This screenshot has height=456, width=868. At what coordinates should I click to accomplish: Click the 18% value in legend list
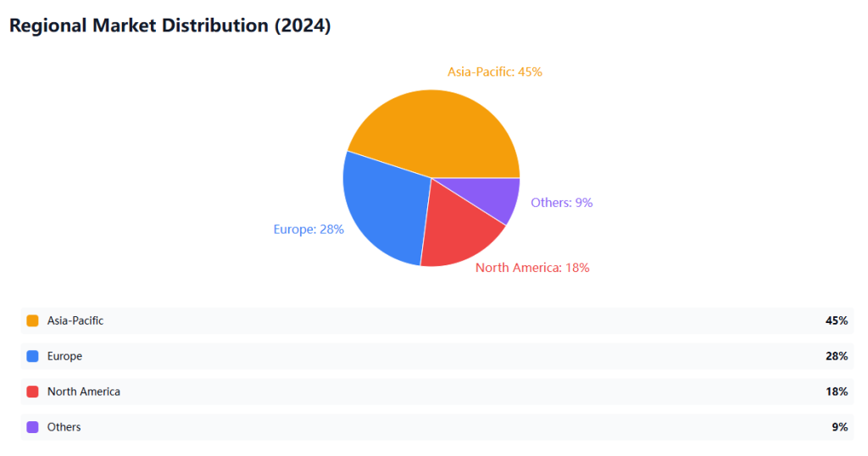837,392
